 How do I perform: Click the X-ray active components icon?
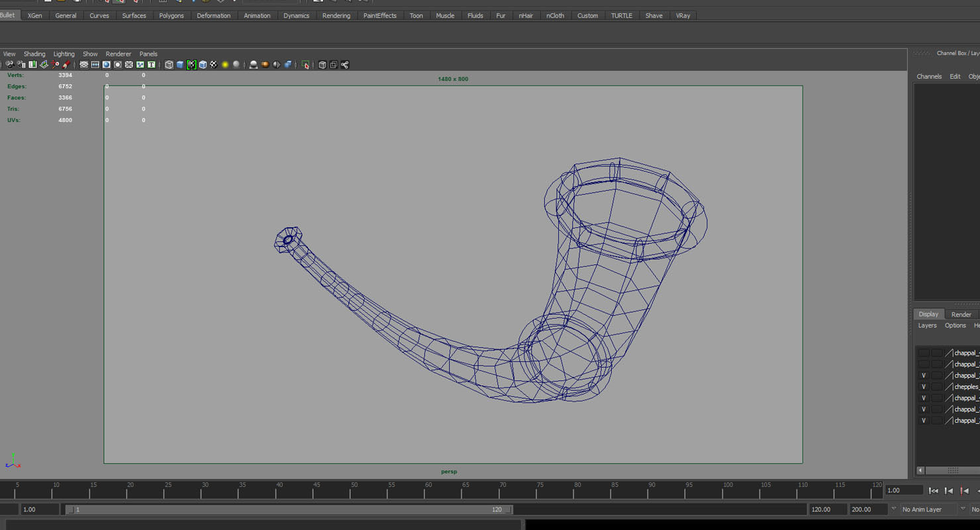pos(334,65)
